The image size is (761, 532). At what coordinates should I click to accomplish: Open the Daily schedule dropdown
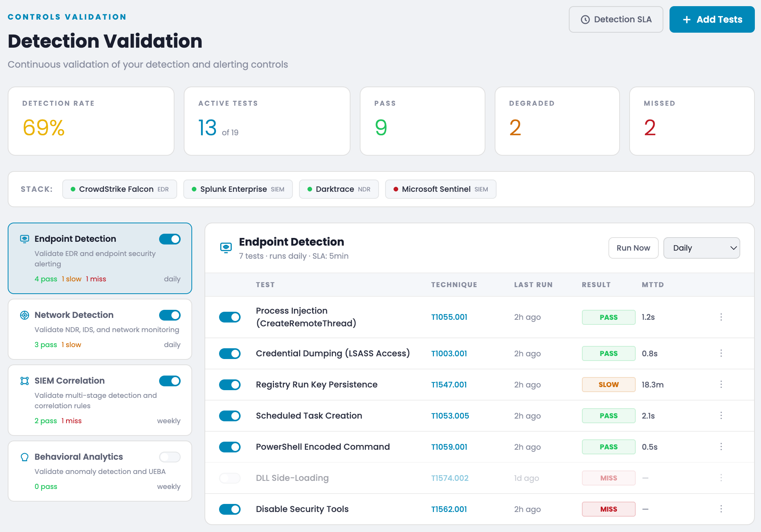pos(702,248)
